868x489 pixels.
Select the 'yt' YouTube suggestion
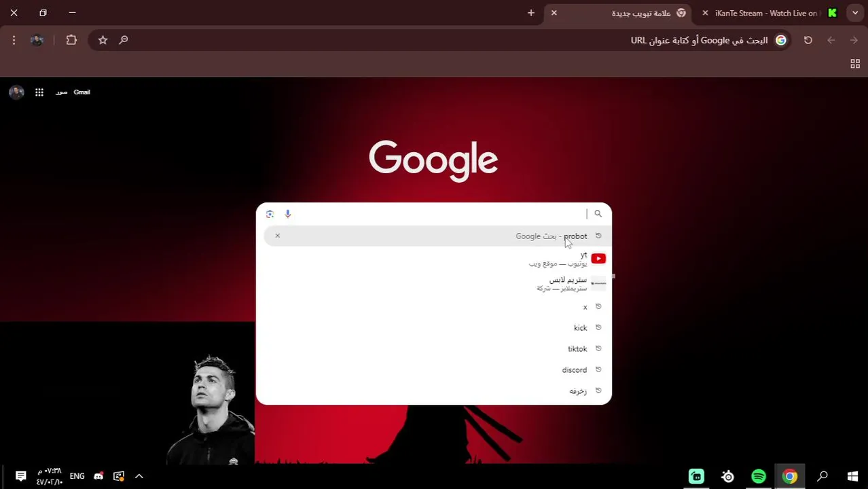pyautogui.click(x=434, y=259)
